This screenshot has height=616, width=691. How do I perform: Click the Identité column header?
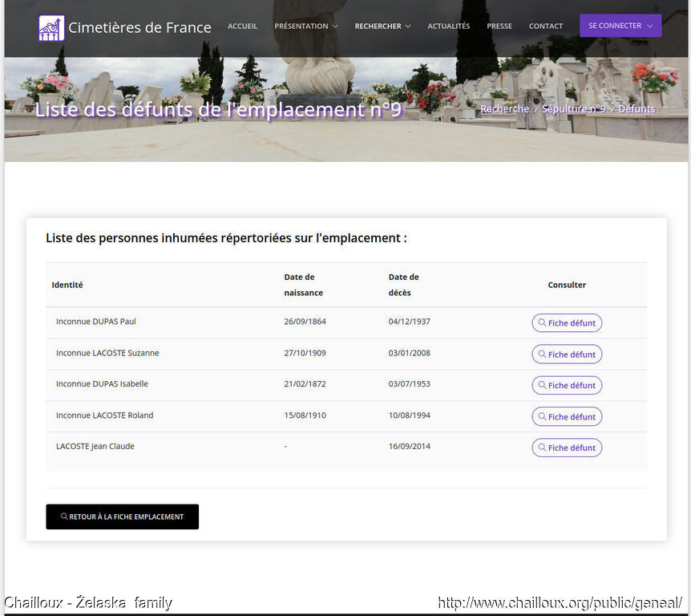click(67, 285)
